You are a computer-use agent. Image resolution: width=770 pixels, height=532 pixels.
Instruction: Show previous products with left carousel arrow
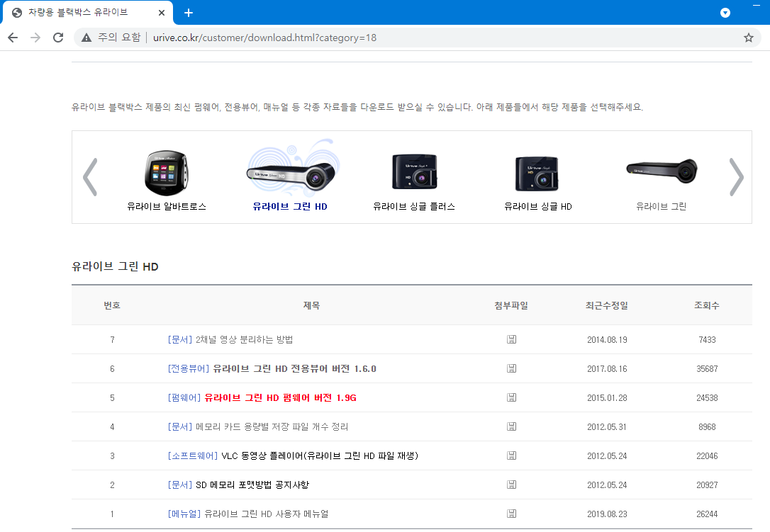tap(90, 177)
